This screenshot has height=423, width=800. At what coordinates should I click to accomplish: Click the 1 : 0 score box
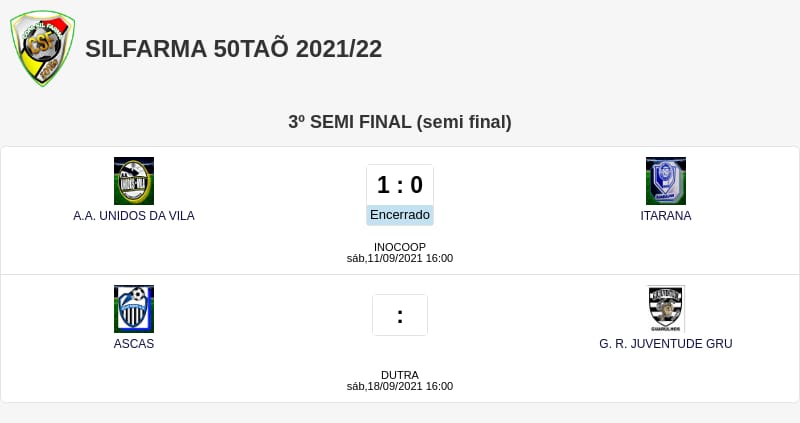pyautogui.click(x=400, y=185)
